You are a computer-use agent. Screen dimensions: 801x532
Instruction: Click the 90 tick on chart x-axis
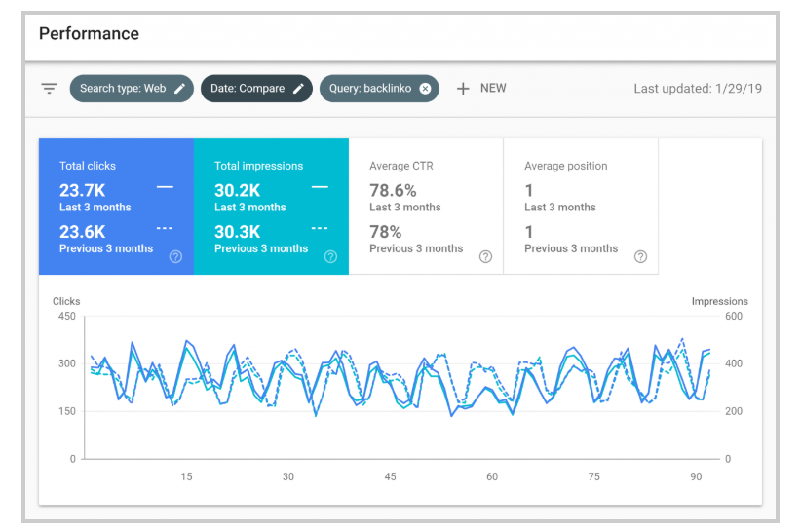point(696,476)
